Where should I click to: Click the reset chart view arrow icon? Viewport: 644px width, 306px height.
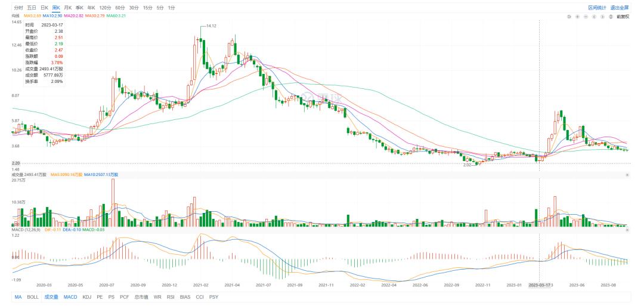point(569,17)
